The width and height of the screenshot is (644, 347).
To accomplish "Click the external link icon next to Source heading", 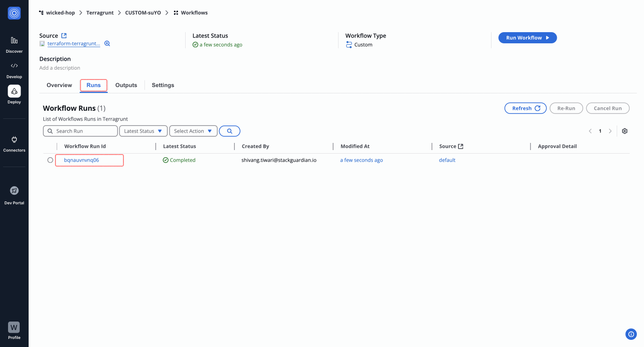I will pyautogui.click(x=64, y=36).
